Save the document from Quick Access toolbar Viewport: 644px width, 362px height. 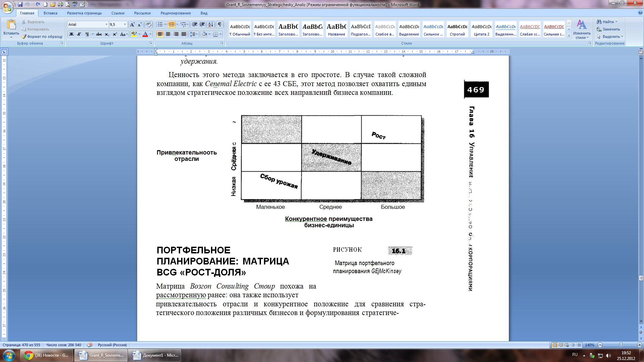coord(20,4)
